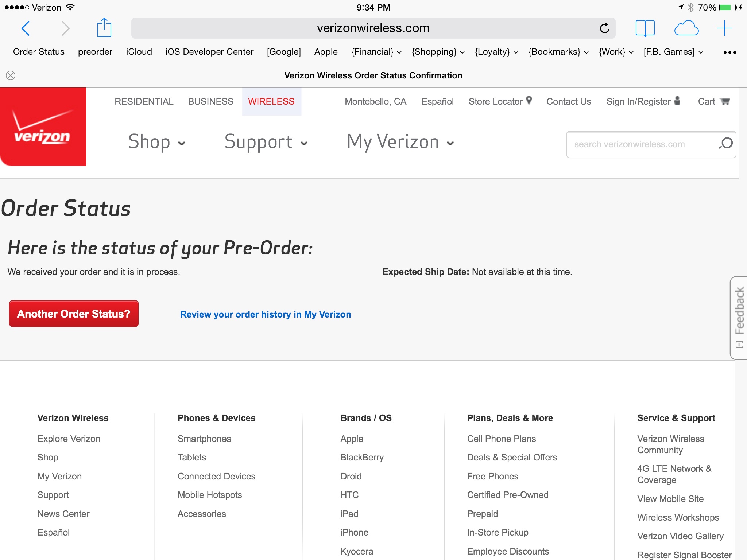Tap the Wi-Fi status icon
The image size is (747, 560).
pos(70,7)
